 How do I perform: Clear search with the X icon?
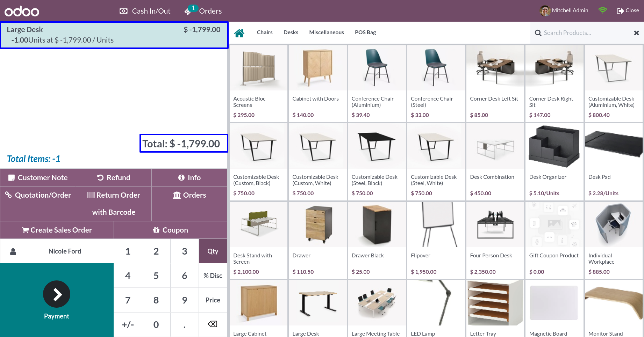tap(636, 33)
